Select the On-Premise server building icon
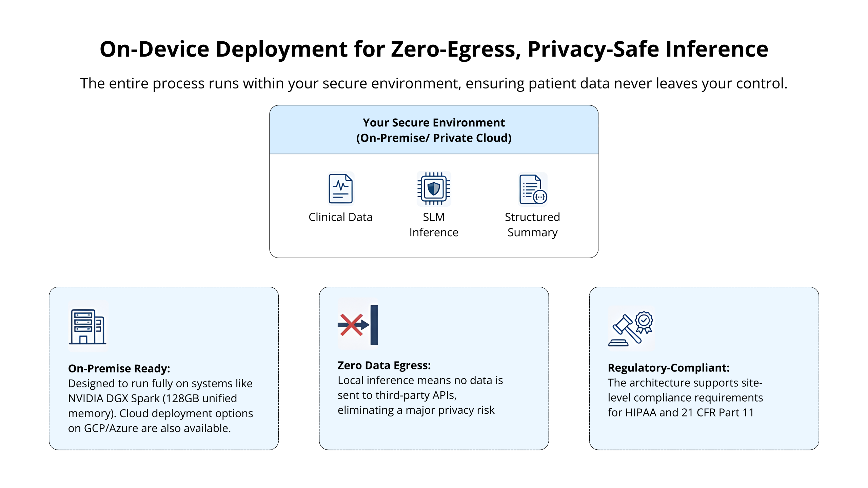 (x=87, y=327)
